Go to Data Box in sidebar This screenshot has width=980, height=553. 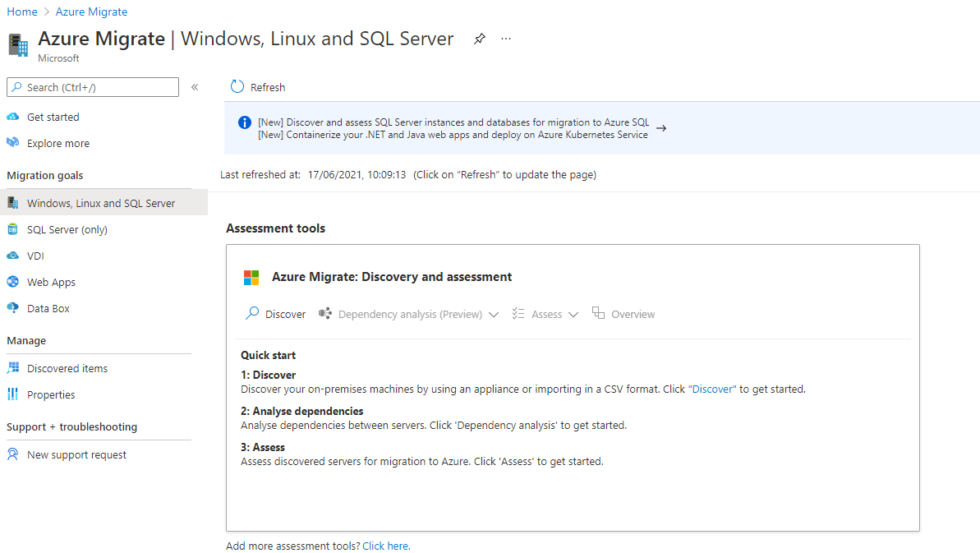pyautogui.click(x=48, y=308)
